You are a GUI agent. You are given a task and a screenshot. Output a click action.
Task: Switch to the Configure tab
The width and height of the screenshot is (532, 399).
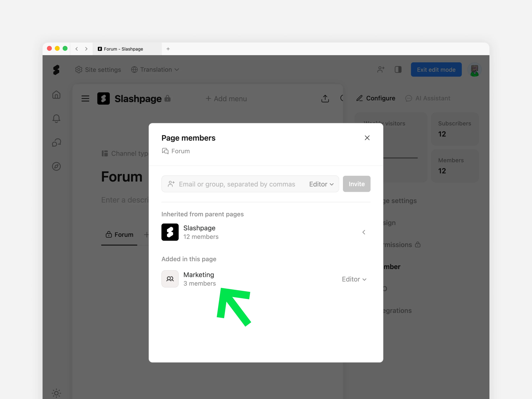[376, 98]
